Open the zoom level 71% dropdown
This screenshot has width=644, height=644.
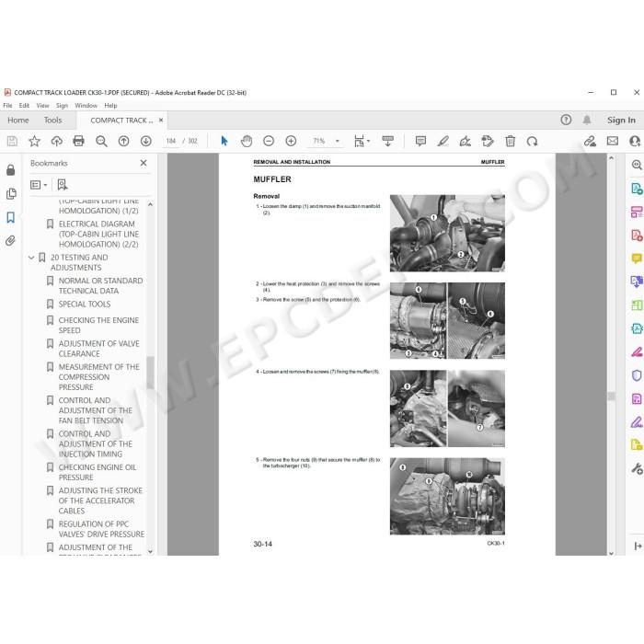click(x=338, y=141)
